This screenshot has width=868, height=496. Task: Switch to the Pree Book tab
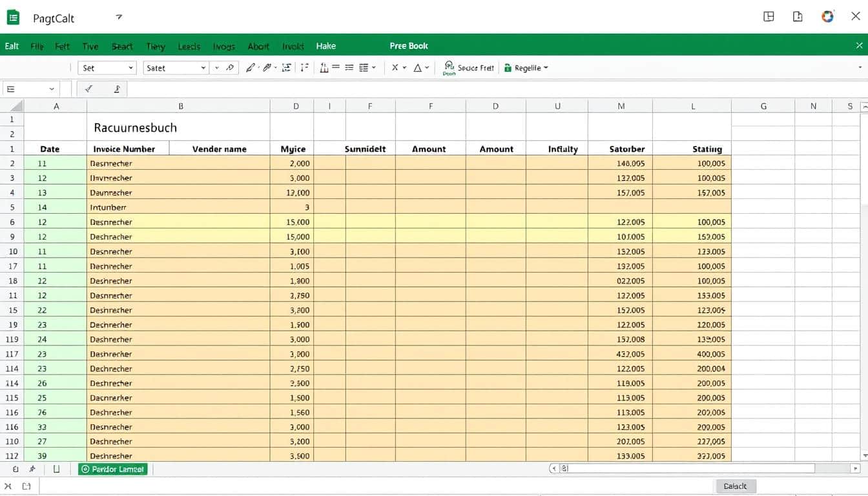pyautogui.click(x=409, y=46)
